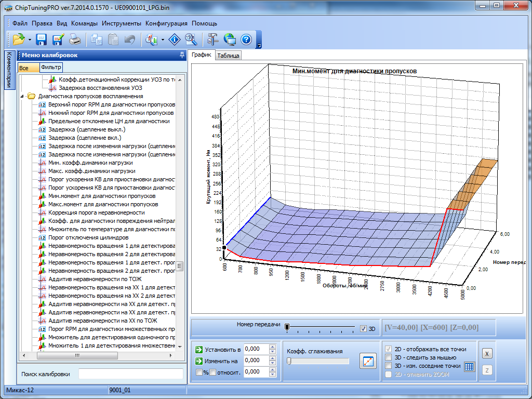Click the 'X' axis button
532x399 pixels.
pos(486,353)
